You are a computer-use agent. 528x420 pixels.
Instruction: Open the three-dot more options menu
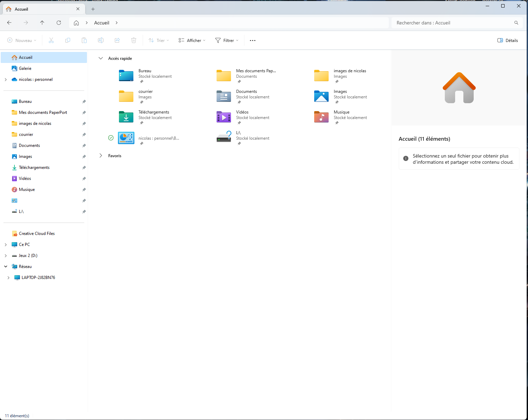(x=253, y=41)
